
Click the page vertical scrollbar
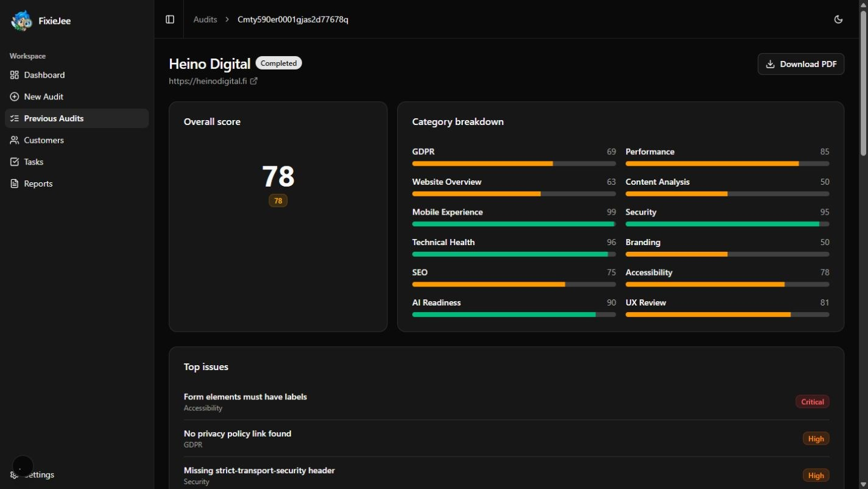pyautogui.click(x=863, y=82)
